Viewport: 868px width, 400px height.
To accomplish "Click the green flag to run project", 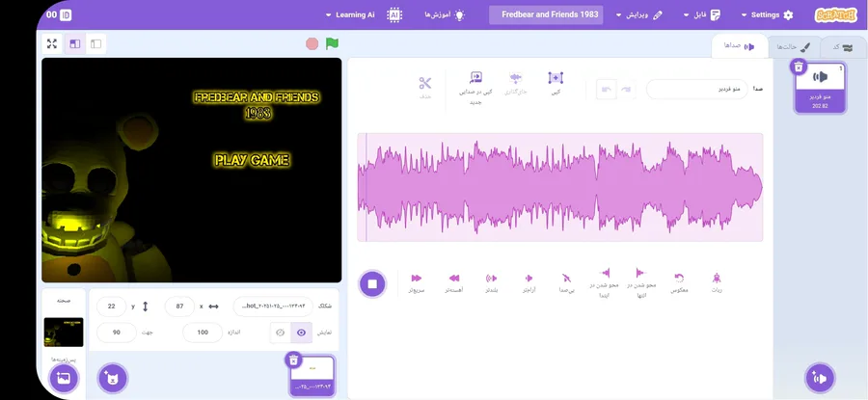I will click(x=332, y=43).
